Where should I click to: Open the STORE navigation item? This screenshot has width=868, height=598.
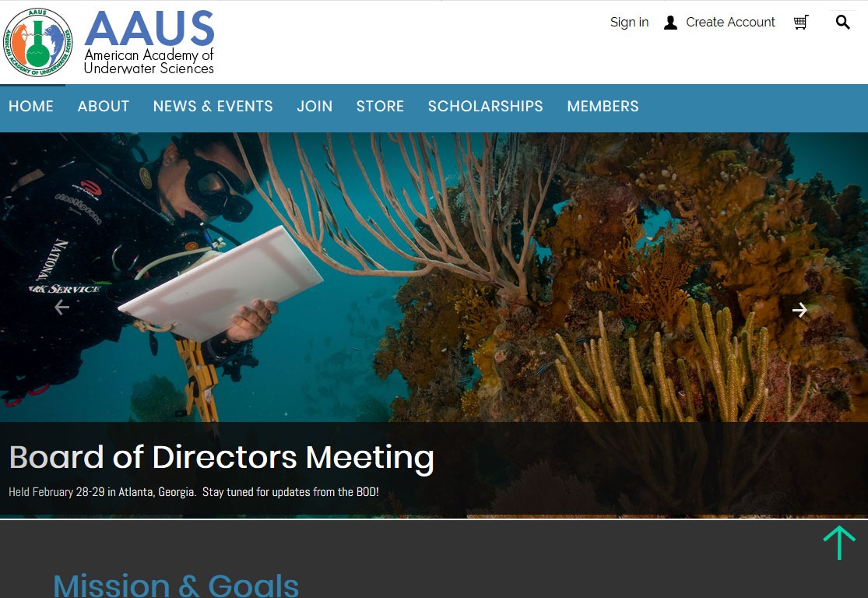381,107
